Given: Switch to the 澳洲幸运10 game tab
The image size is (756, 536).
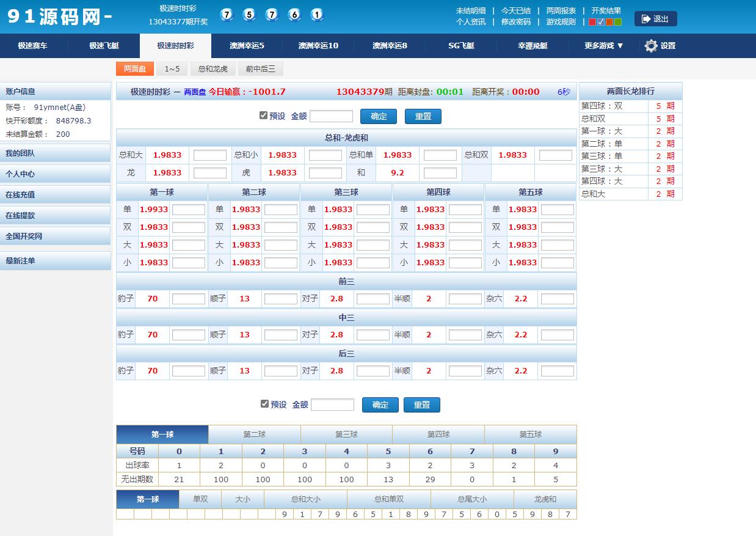Looking at the screenshot, I should 318,46.
